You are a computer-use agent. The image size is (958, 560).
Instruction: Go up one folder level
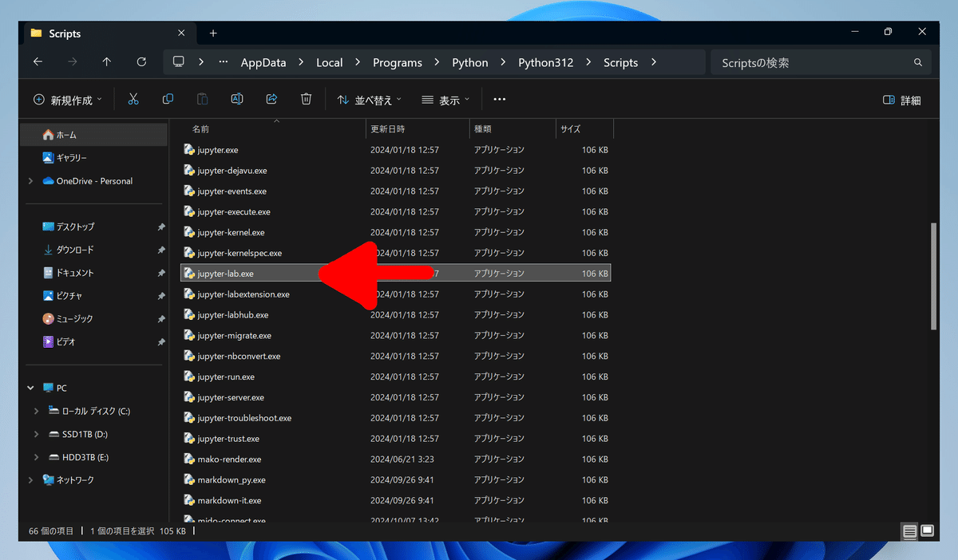[107, 62]
